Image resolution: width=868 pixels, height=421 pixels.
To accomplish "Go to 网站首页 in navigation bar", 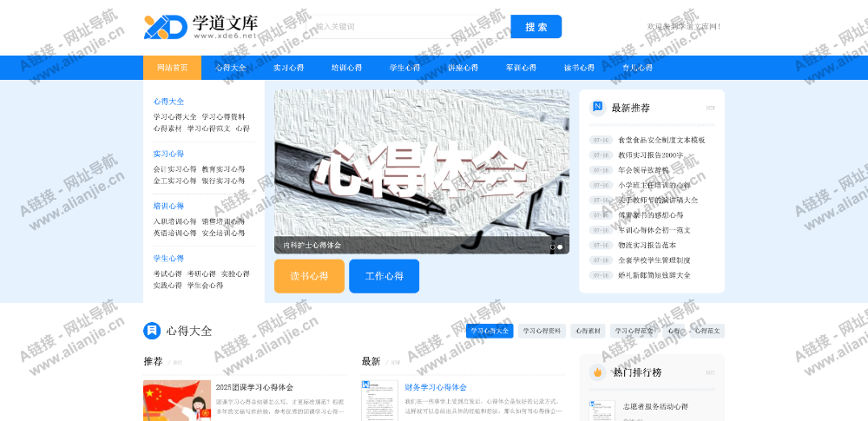I will tap(172, 68).
